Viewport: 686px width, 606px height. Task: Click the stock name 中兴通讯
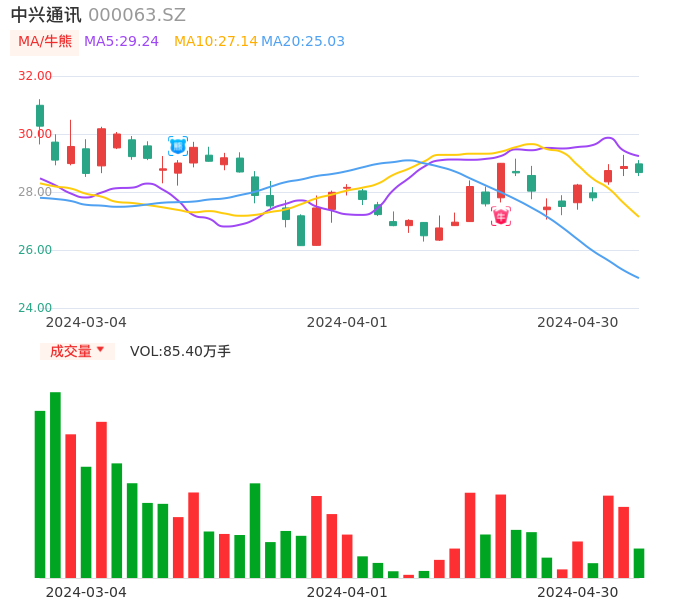(46, 15)
